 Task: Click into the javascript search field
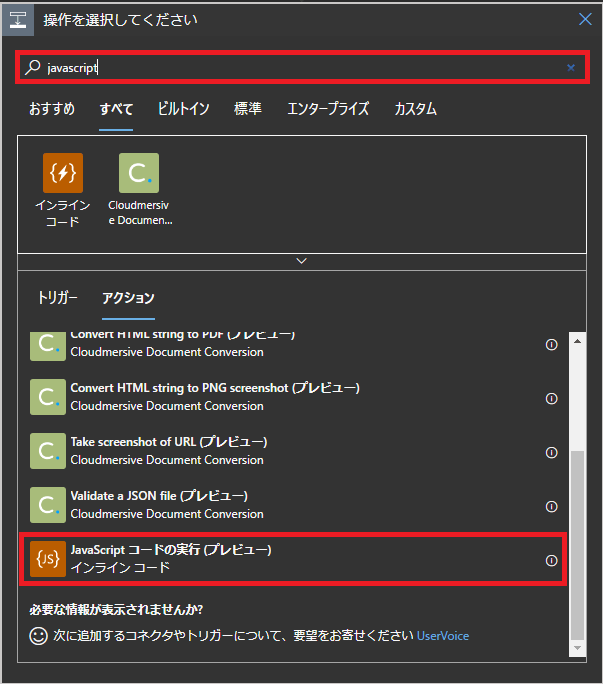click(x=302, y=68)
